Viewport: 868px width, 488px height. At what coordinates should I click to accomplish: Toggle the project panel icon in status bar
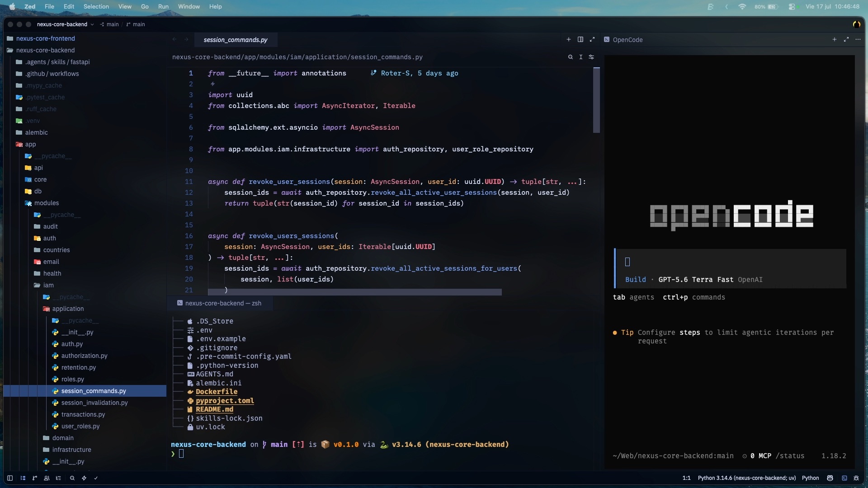click(23, 478)
